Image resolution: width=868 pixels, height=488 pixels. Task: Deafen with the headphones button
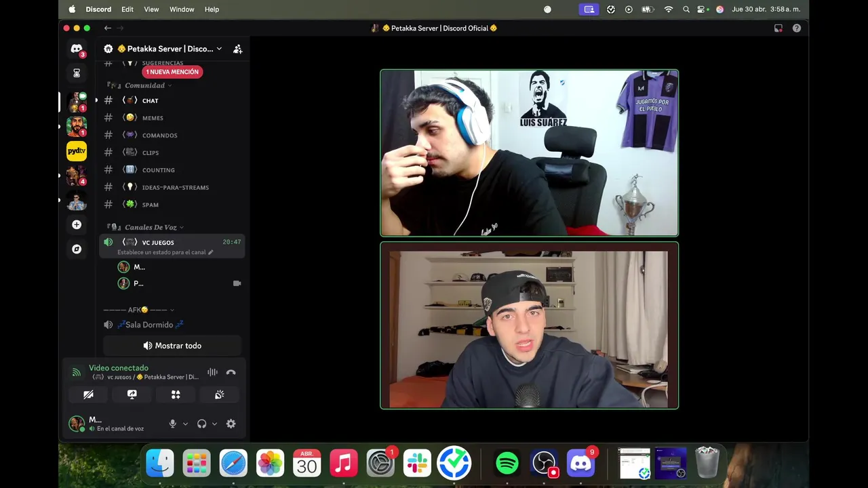201,424
